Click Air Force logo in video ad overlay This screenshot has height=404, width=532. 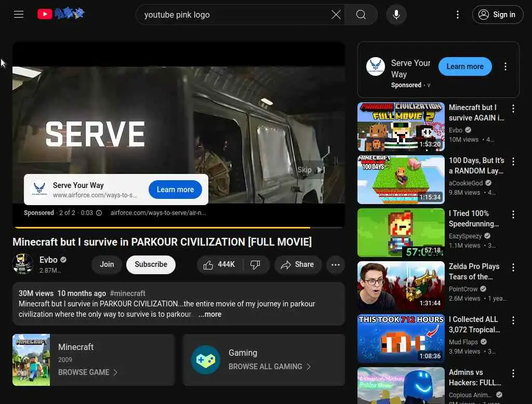39,188
